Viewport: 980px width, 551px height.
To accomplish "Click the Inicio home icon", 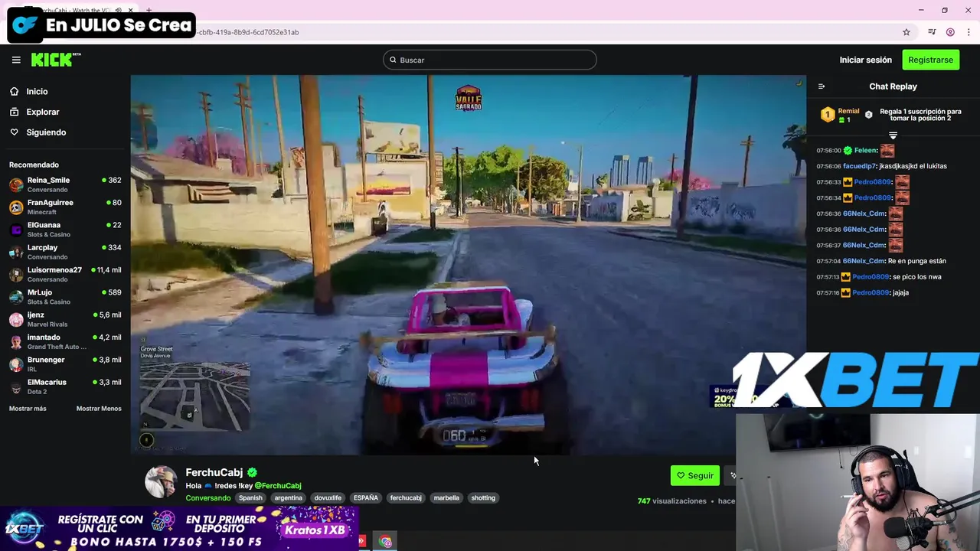I will tap(15, 91).
